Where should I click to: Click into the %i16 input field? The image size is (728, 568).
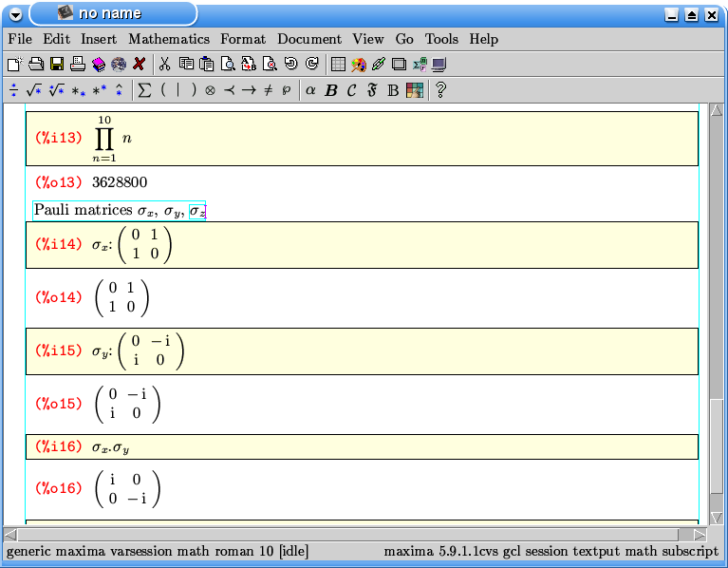(363, 447)
